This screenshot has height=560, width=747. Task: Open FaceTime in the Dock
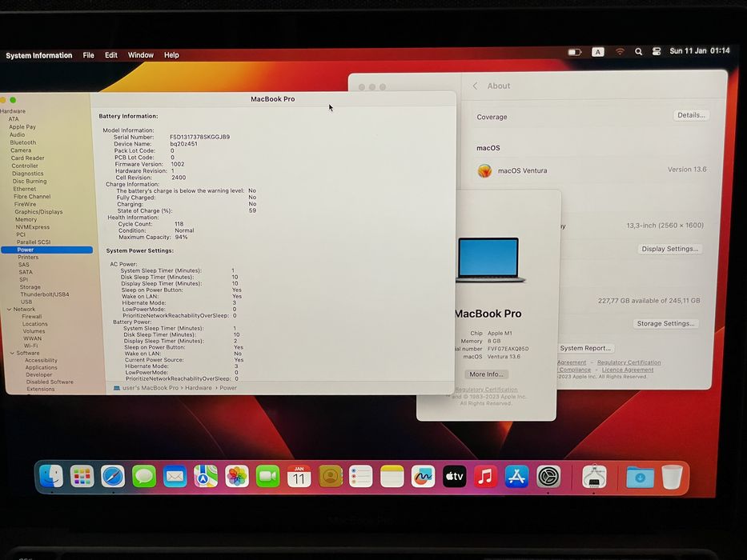pyautogui.click(x=267, y=476)
